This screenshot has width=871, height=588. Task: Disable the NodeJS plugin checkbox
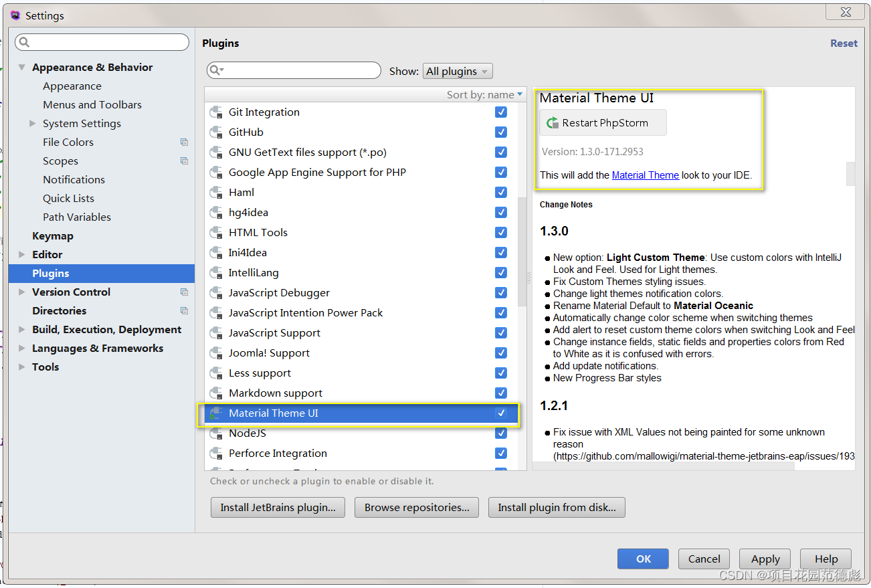pos(501,433)
